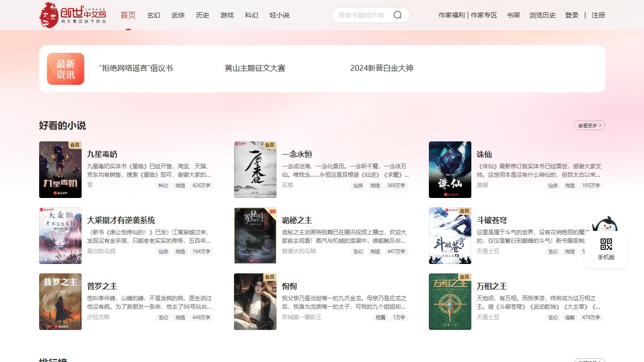Focus the 搜索书籍或作者 search box

(x=361, y=15)
